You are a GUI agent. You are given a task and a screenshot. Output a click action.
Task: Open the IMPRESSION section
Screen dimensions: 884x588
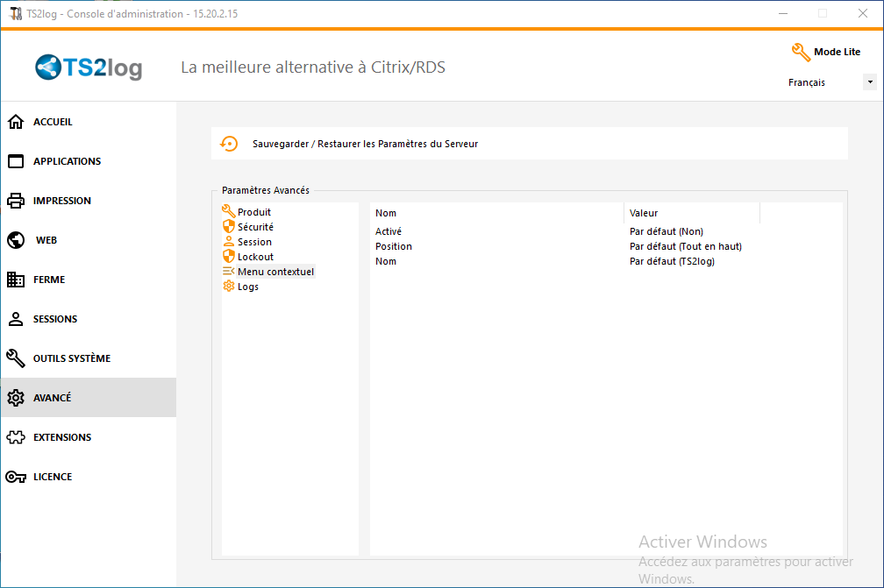click(89, 201)
